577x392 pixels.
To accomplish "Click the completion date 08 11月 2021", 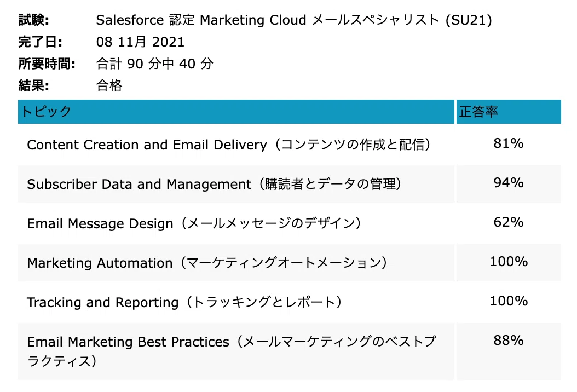I will pyautogui.click(x=140, y=42).
